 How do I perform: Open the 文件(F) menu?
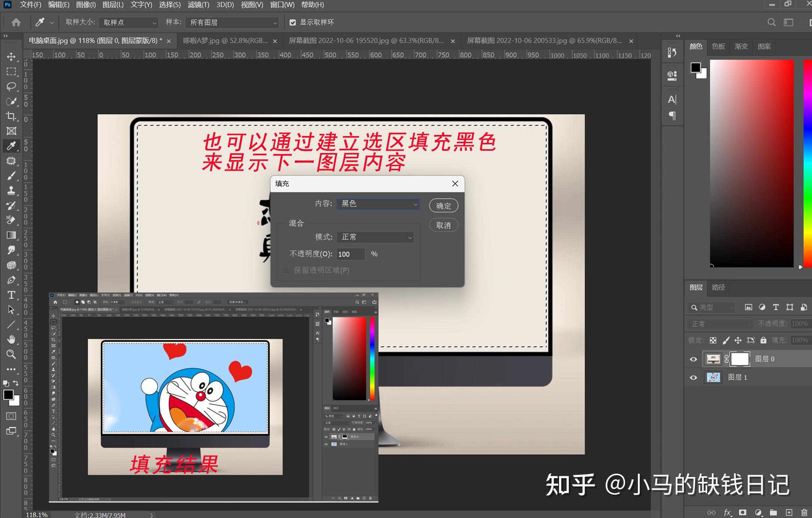coord(30,5)
